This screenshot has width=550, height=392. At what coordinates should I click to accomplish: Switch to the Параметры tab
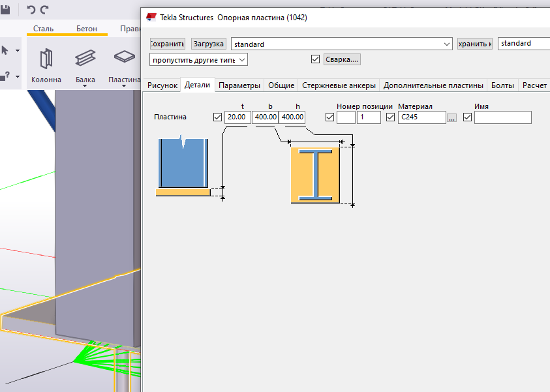(x=239, y=85)
